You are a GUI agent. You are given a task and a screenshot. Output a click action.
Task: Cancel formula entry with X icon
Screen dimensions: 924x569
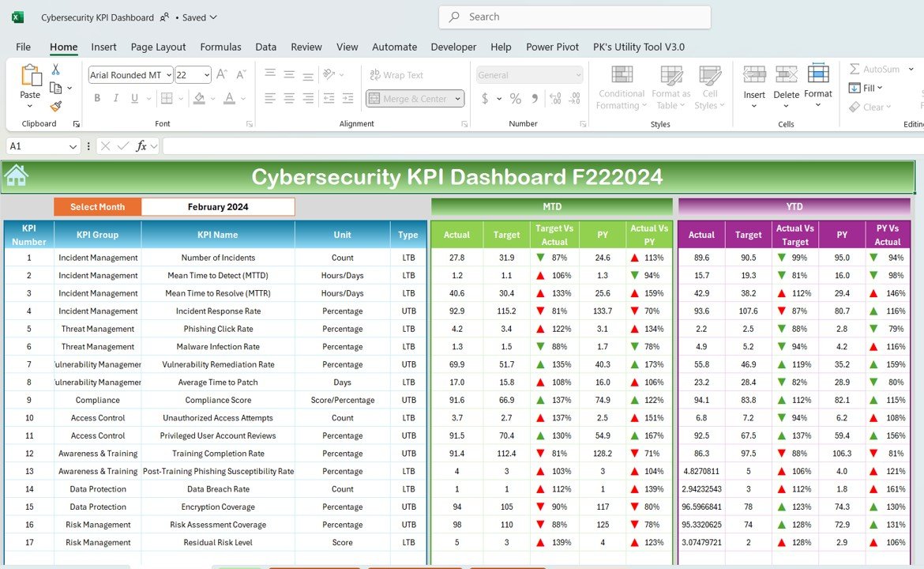pos(106,146)
